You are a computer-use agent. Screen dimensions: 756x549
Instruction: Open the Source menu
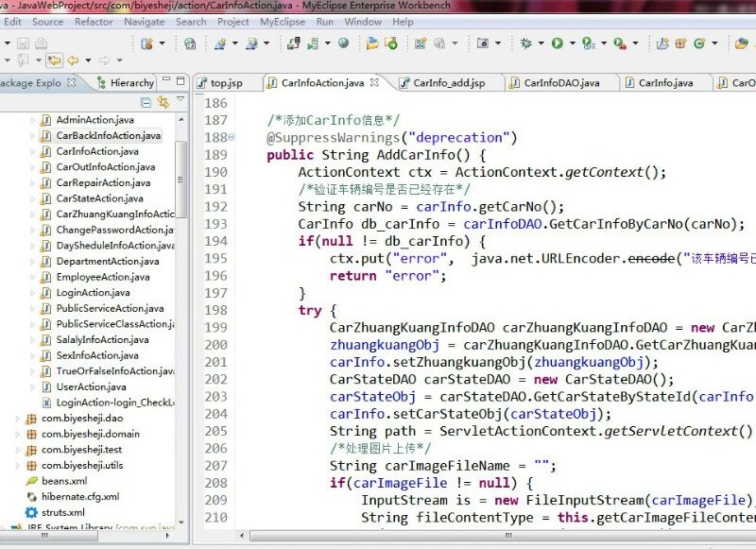[48, 22]
